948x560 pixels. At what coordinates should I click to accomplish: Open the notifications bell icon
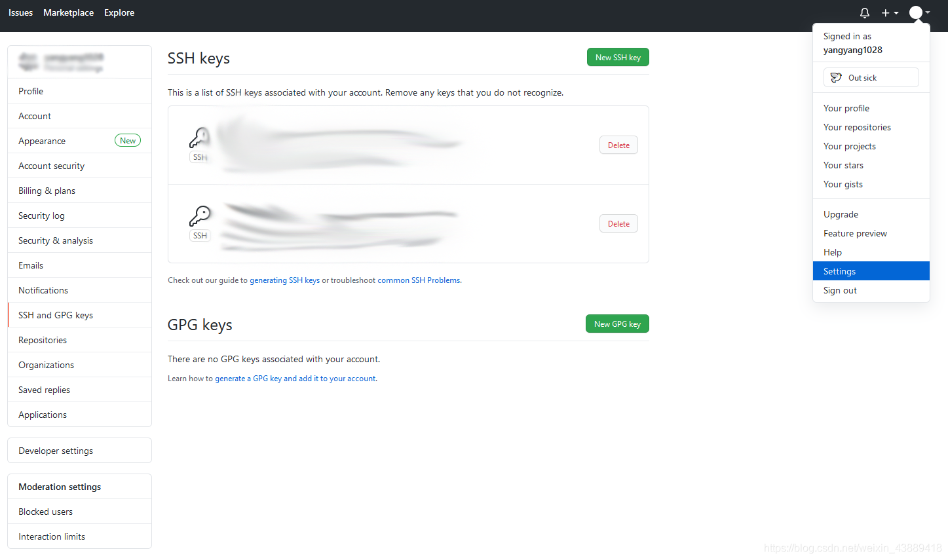(865, 12)
